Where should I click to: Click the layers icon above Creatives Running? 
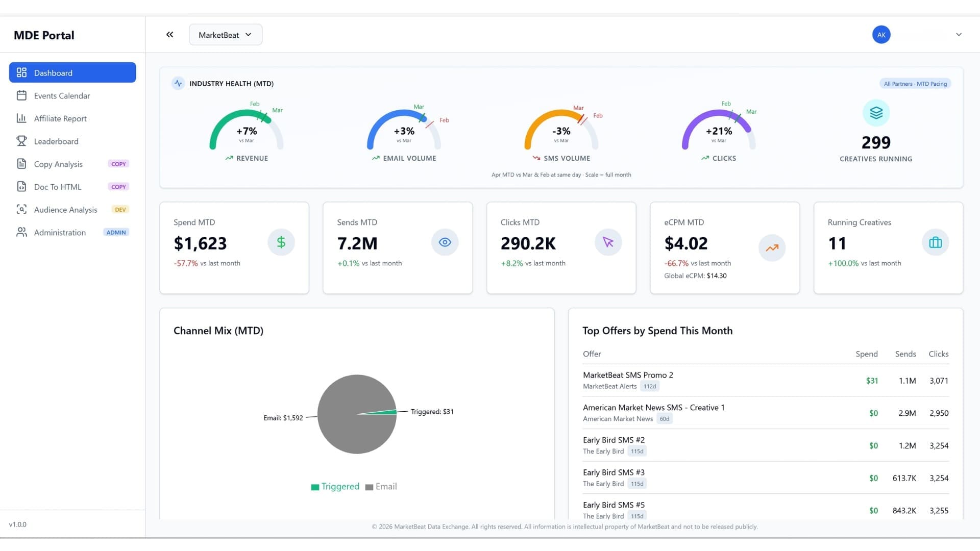coord(876,113)
